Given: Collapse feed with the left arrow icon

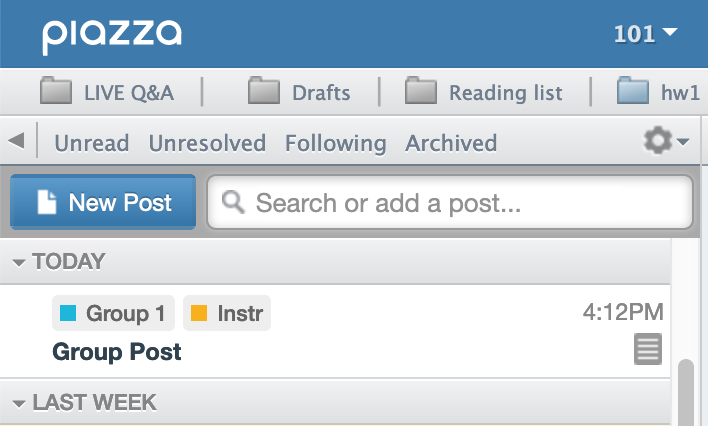Looking at the screenshot, I should point(16,140).
